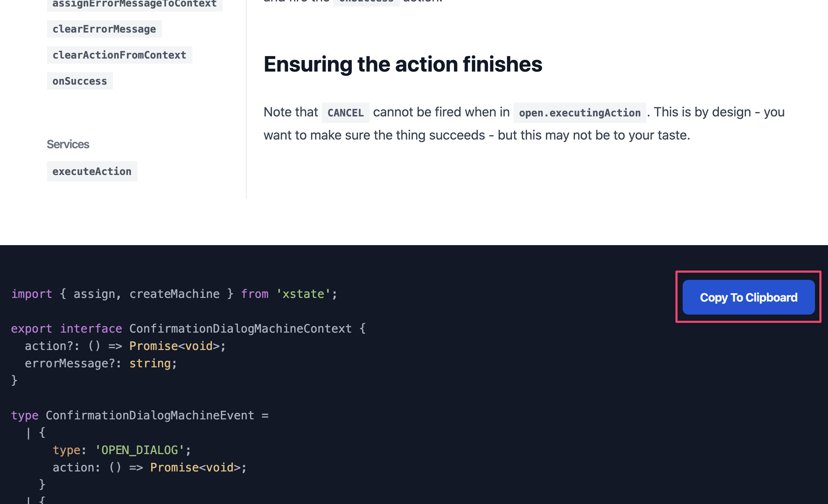Click the open.executingAction inline code tag
Screen dimensions: 828x504
click(580, 113)
